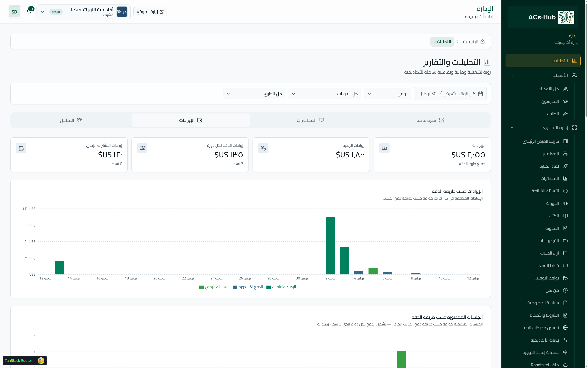Viewport: 588px width, 368px height.
Task: Open the كل الطرق filter dropdown
Action: (x=254, y=94)
